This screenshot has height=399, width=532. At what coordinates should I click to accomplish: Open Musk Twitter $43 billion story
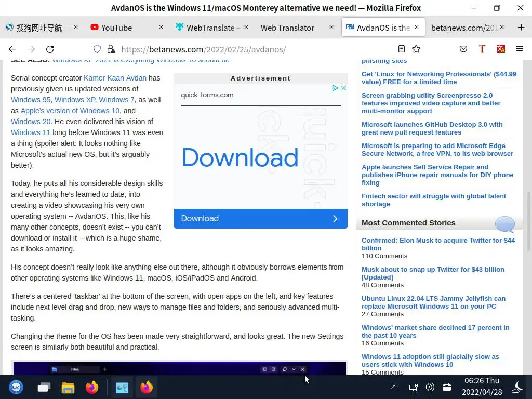pyautogui.click(x=433, y=273)
